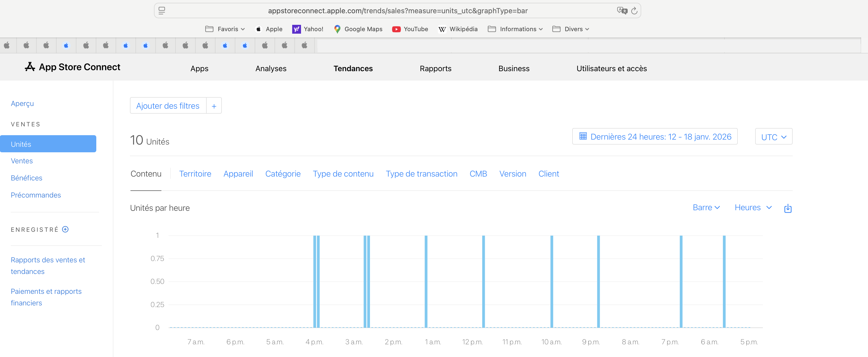This screenshot has height=357, width=868.
Task: Open the Favoris bookmarks folder
Action: pos(225,29)
